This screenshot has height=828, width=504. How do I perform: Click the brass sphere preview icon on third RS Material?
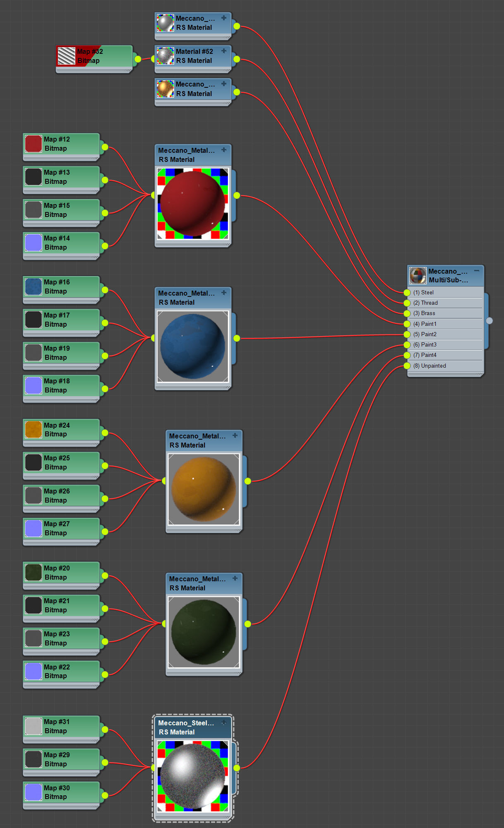click(165, 89)
